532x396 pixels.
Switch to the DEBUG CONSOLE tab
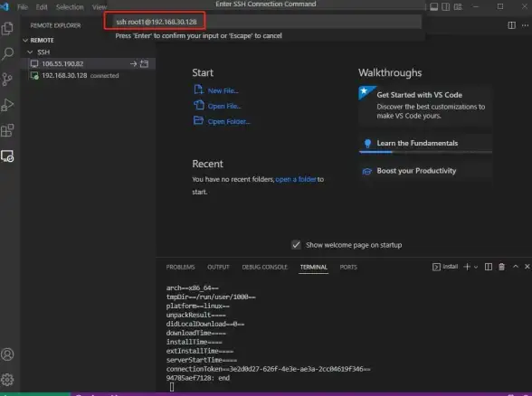point(264,268)
